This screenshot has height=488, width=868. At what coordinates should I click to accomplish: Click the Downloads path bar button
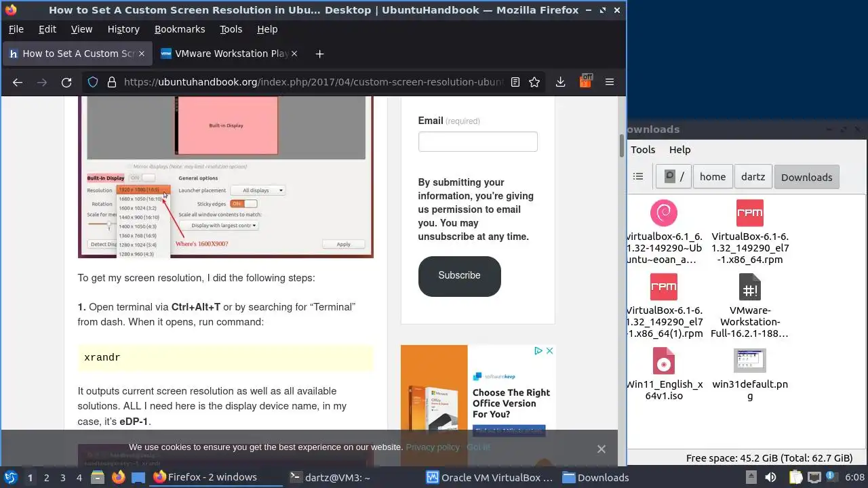click(x=806, y=176)
